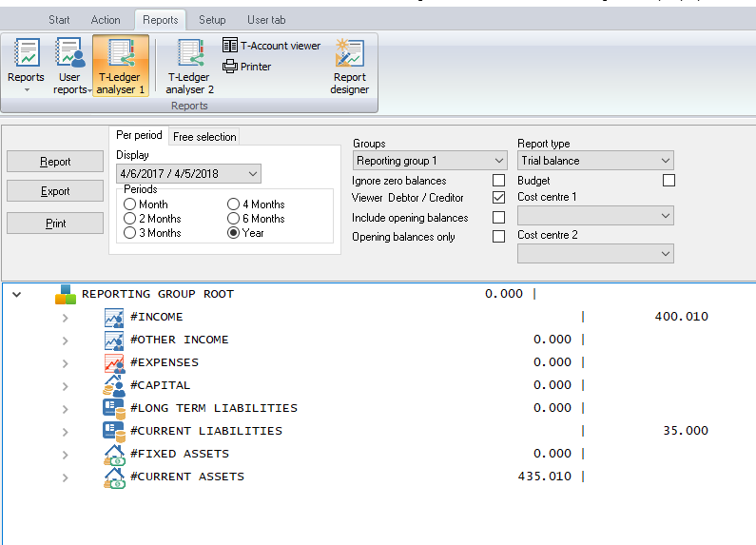Switch to the Setup tab
This screenshot has width=756, height=545.
[x=212, y=20]
